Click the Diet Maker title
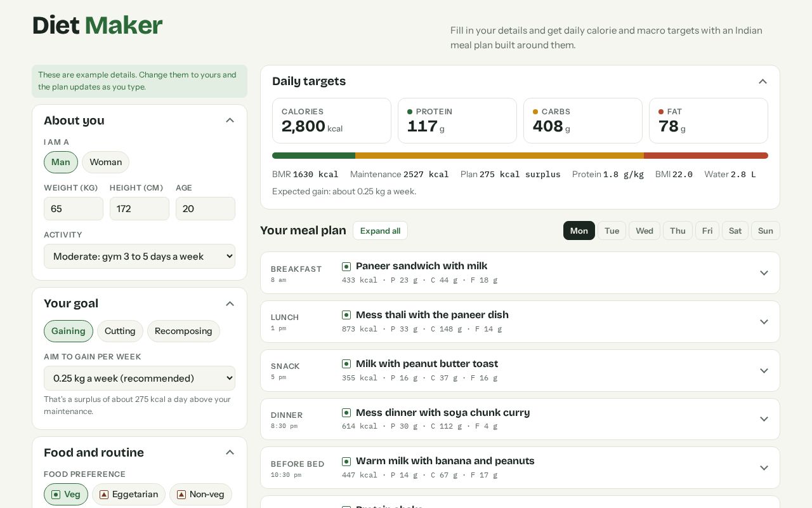 (97, 25)
